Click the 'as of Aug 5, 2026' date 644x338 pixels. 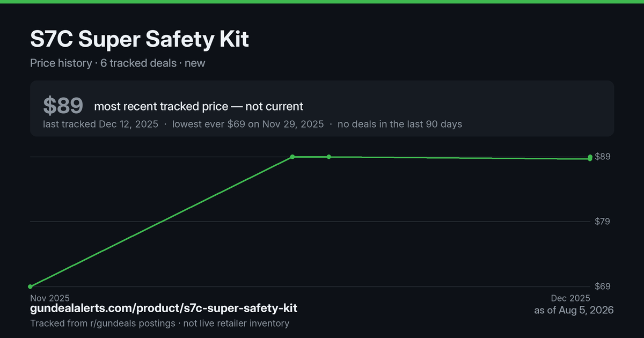click(574, 310)
